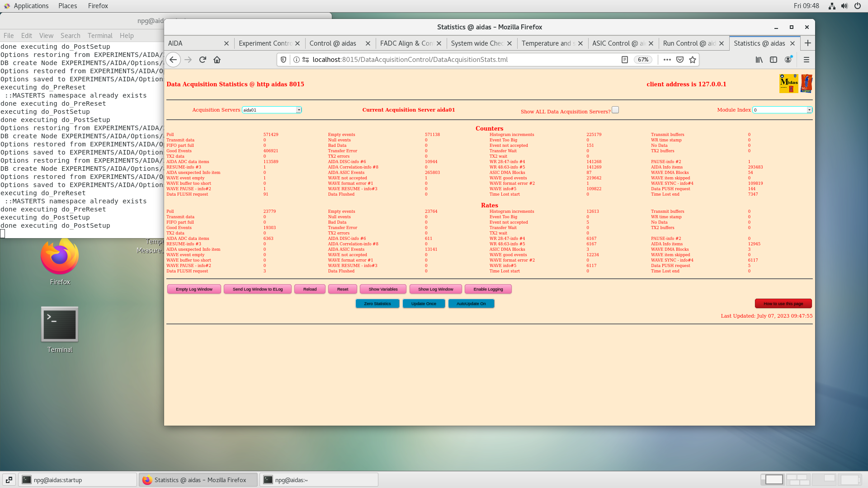
Task: Switch to the Run Control tab
Action: [x=689, y=43]
